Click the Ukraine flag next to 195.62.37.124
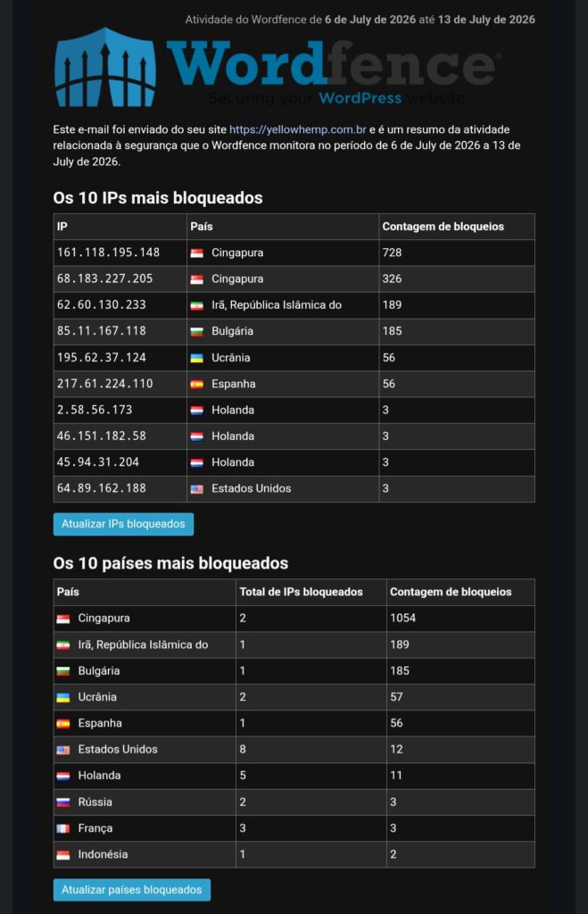This screenshot has height=914, width=588. (197, 358)
